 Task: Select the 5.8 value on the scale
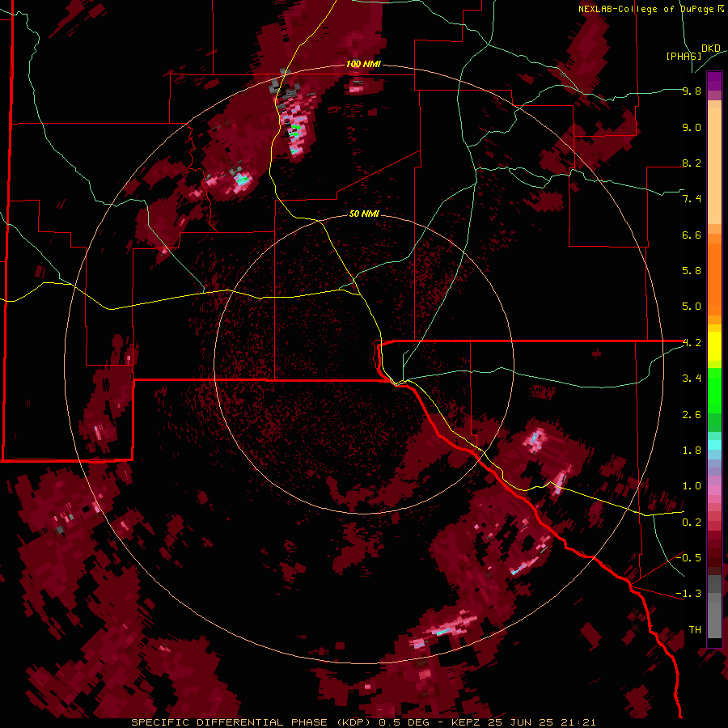tap(692, 271)
